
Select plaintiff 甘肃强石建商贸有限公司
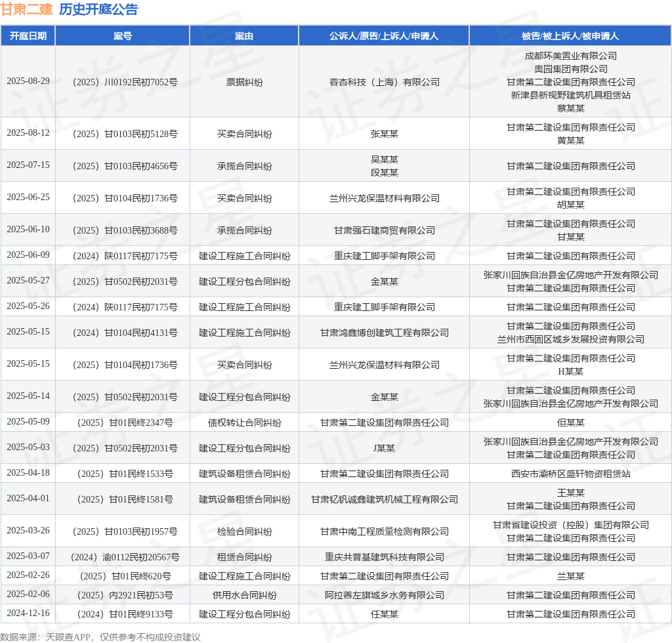pyautogui.click(x=384, y=230)
